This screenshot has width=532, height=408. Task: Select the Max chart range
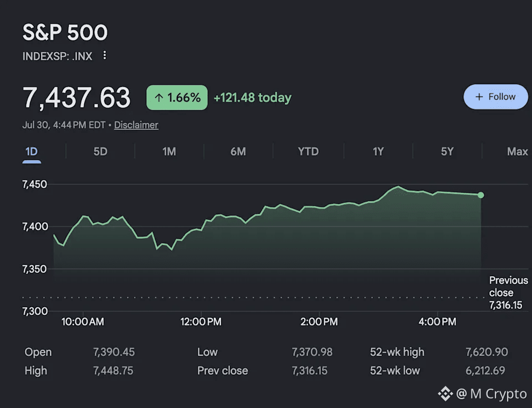(518, 152)
